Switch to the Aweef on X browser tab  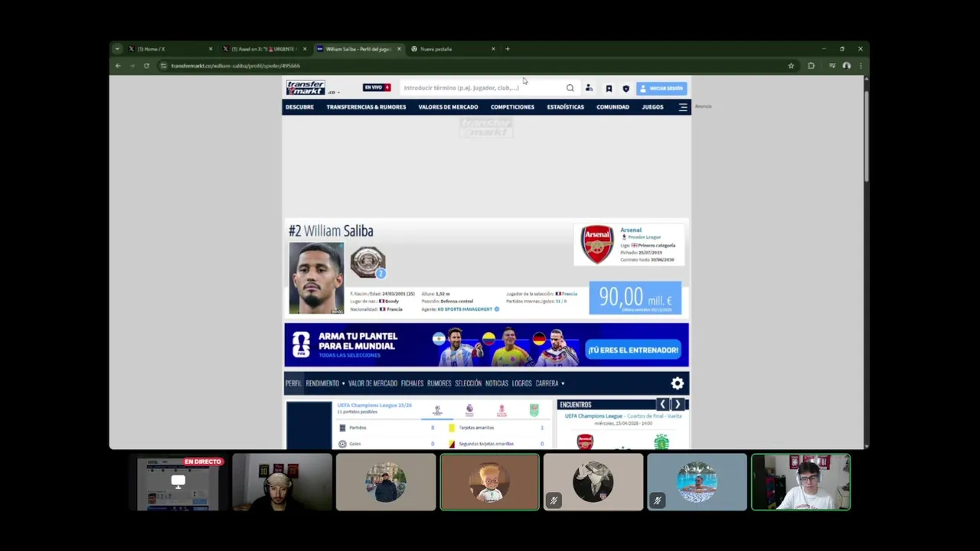pos(264,49)
